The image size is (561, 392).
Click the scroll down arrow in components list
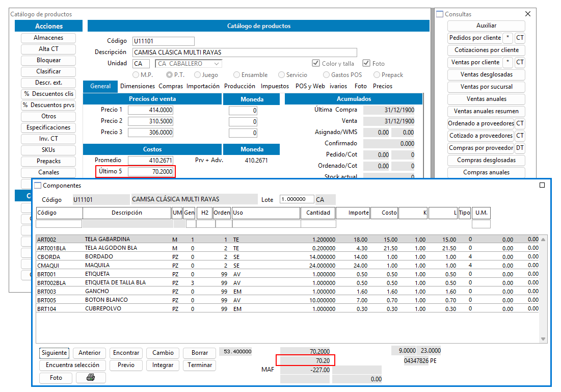[x=543, y=338]
